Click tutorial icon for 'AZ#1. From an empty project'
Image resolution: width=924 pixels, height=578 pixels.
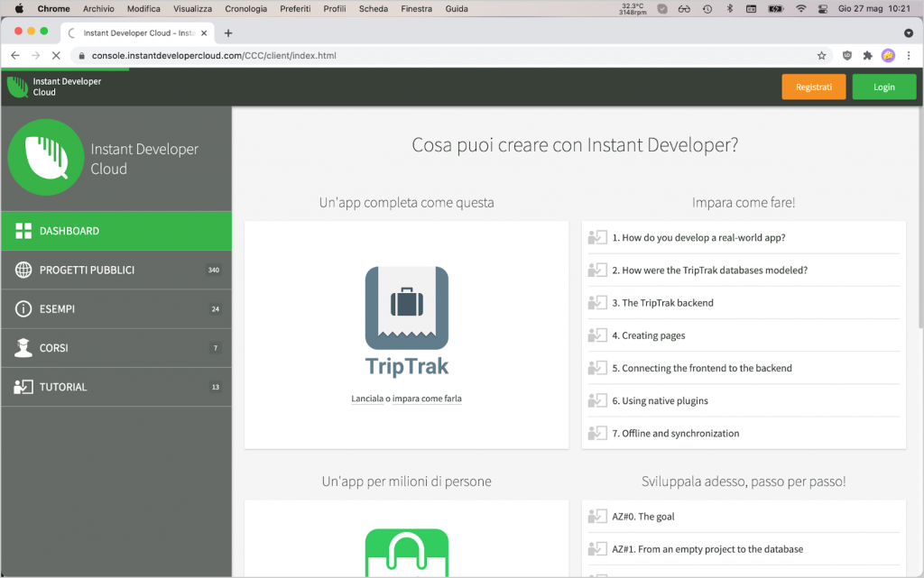click(x=597, y=548)
